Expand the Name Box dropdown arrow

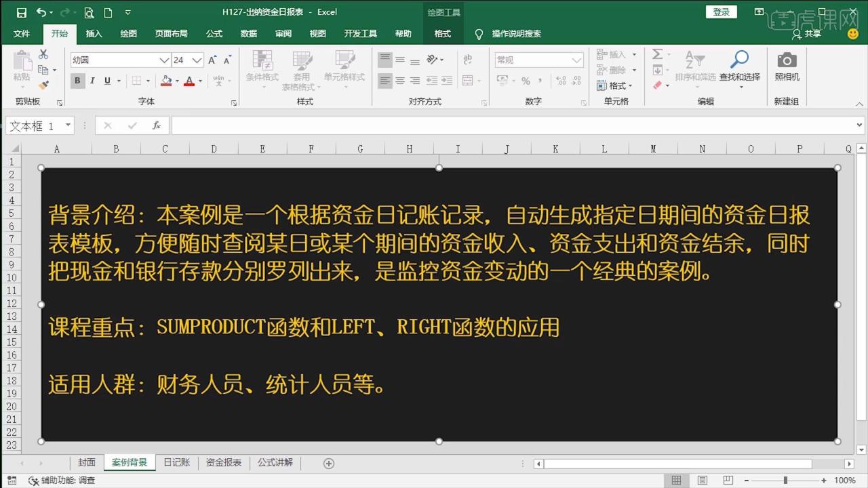coord(68,125)
